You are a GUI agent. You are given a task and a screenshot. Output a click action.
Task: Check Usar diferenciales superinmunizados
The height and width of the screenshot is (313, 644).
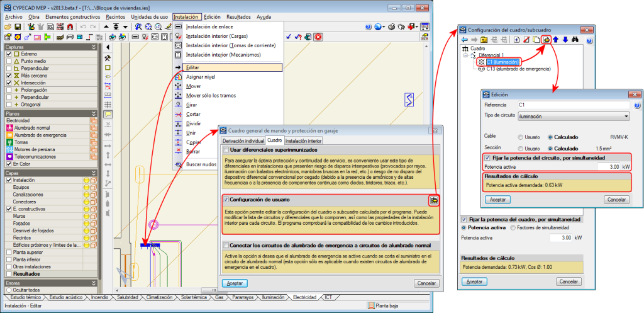tap(226, 150)
